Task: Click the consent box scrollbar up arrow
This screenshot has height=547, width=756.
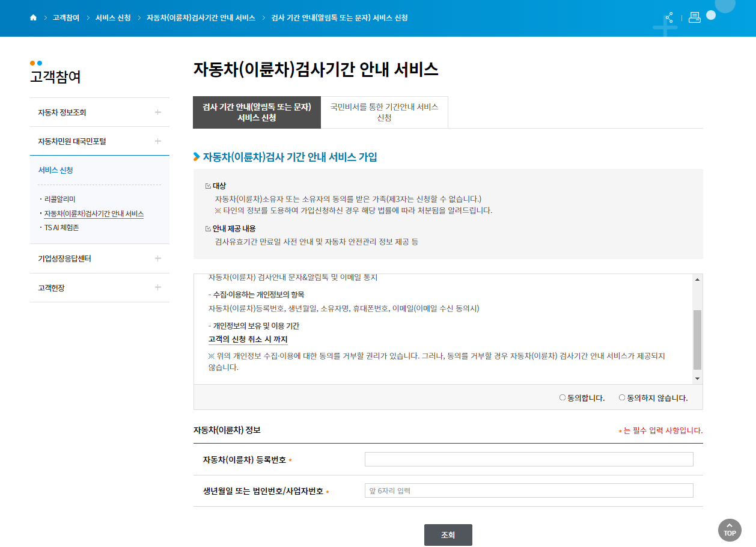Action: [x=697, y=278]
